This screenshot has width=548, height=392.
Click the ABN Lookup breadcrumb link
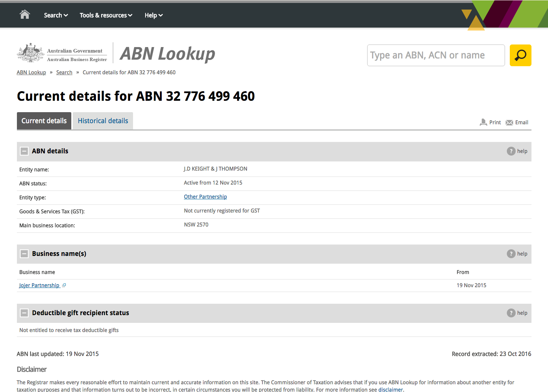click(x=31, y=72)
